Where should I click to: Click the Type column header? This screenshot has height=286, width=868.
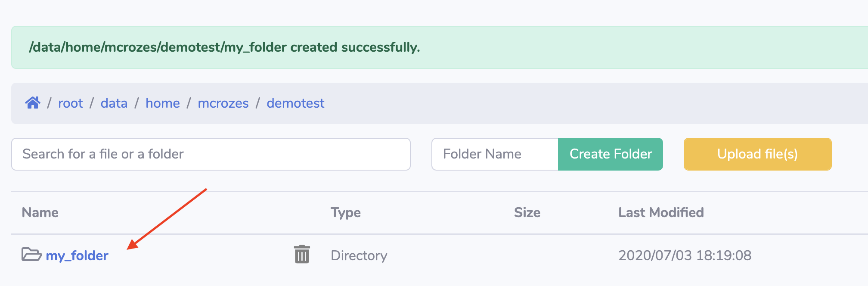(x=346, y=212)
